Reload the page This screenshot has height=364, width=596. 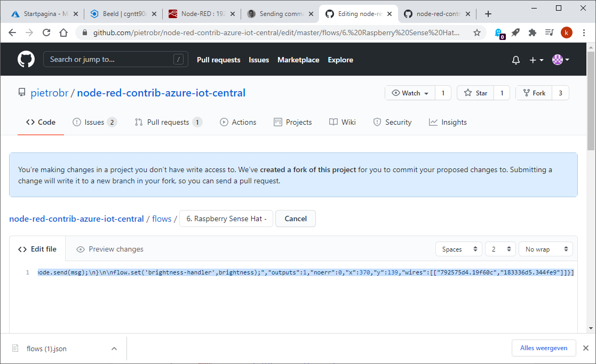point(46,33)
